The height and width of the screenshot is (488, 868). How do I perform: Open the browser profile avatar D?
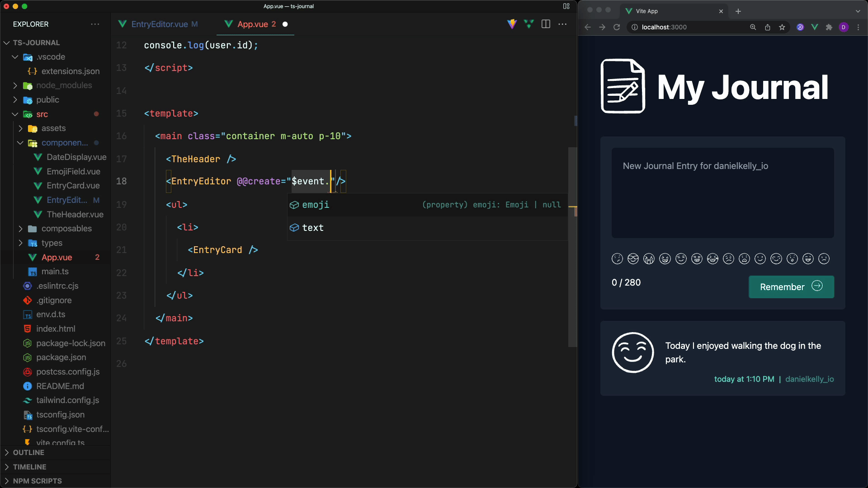pos(843,27)
